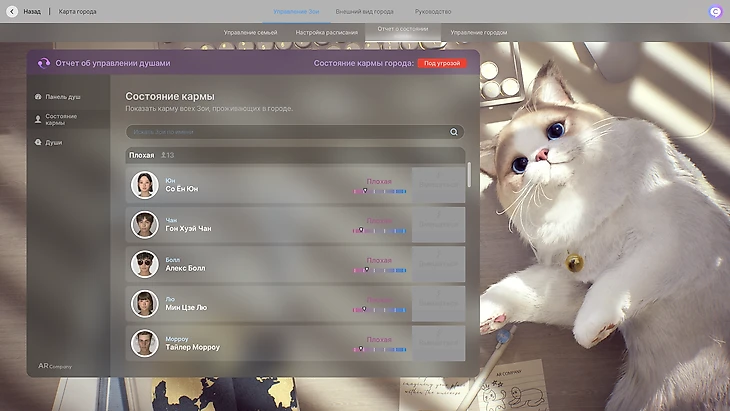
Task: Go back with the Назад button
Action: [x=27, y=11]
